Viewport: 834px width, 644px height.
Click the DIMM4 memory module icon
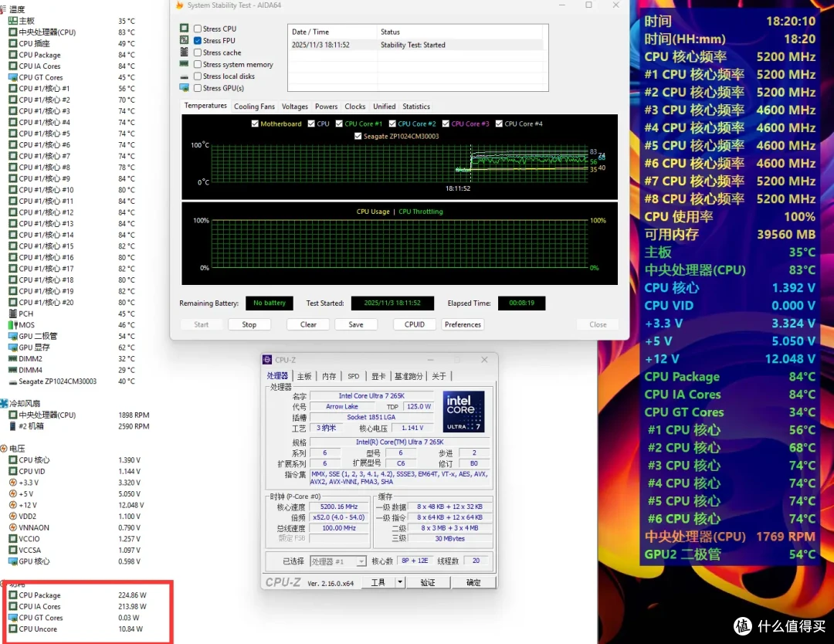(x=13, y=370)
